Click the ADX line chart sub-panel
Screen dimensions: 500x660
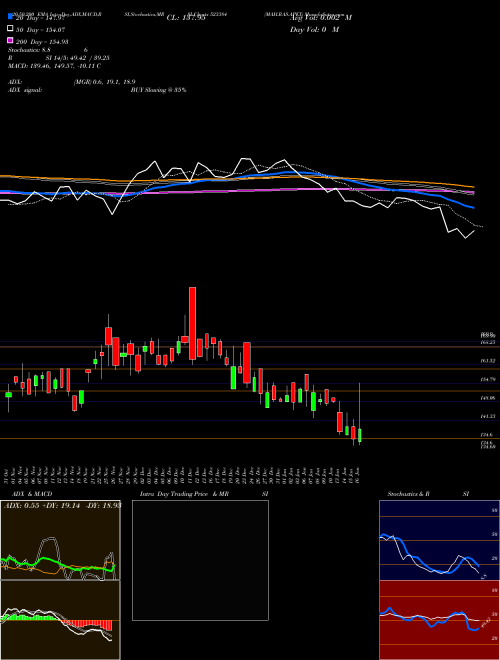[60, 540]
